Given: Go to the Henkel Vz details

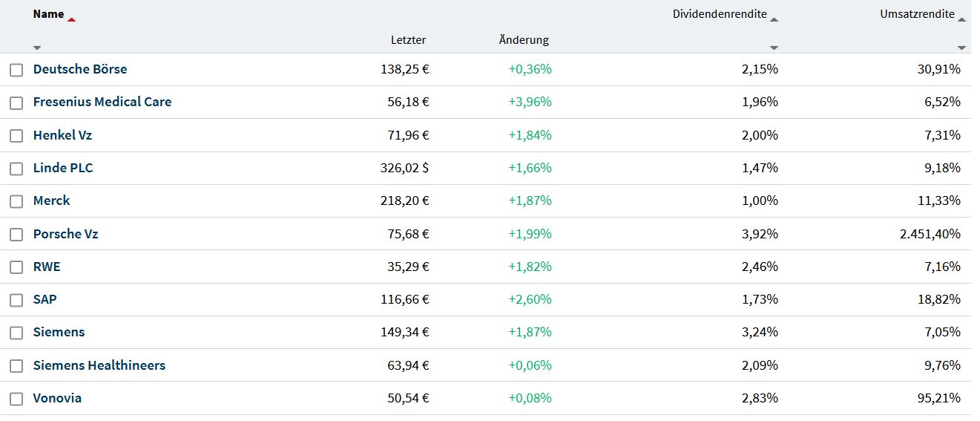Looking at the screenshot, I should pyautogui.click(x=62, y=135).
